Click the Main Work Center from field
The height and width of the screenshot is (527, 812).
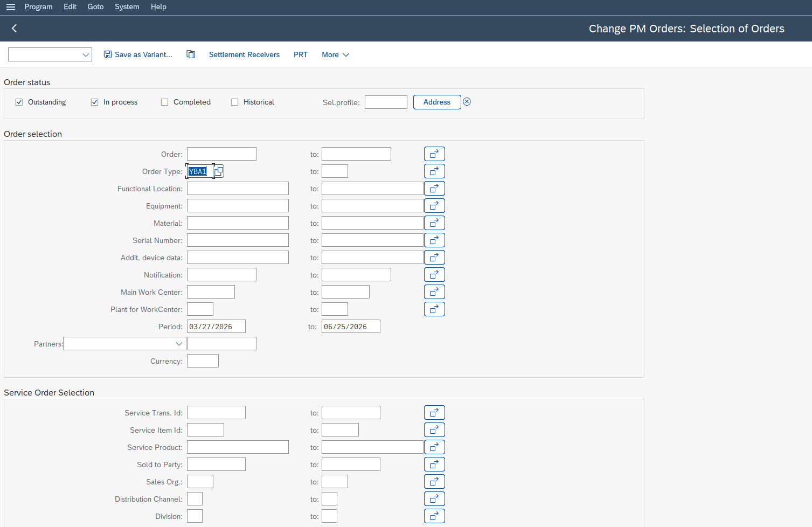[211, 292]
